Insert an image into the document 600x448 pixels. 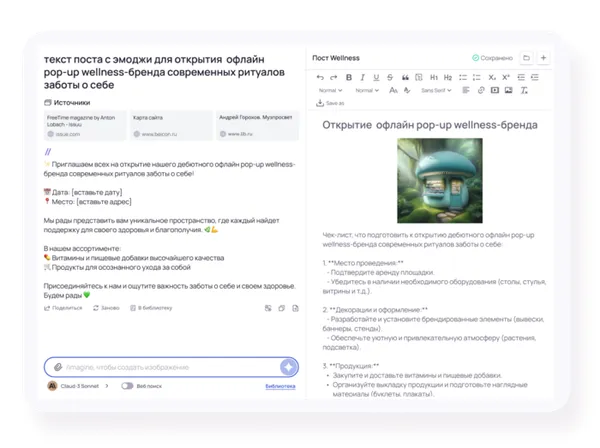tap(509, 90)
